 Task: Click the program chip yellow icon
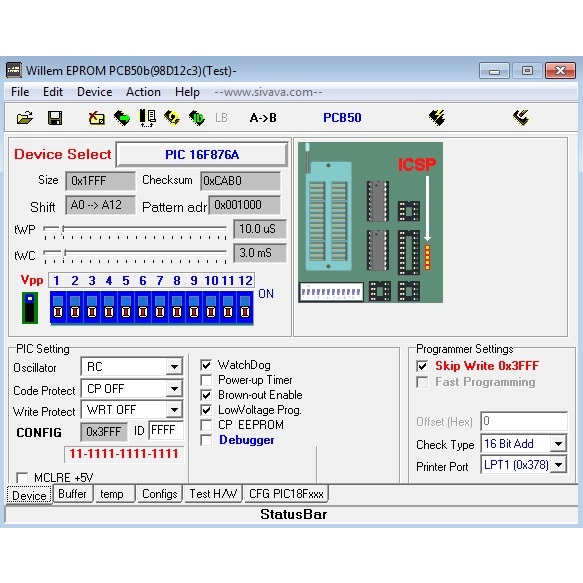coord(172,118)
